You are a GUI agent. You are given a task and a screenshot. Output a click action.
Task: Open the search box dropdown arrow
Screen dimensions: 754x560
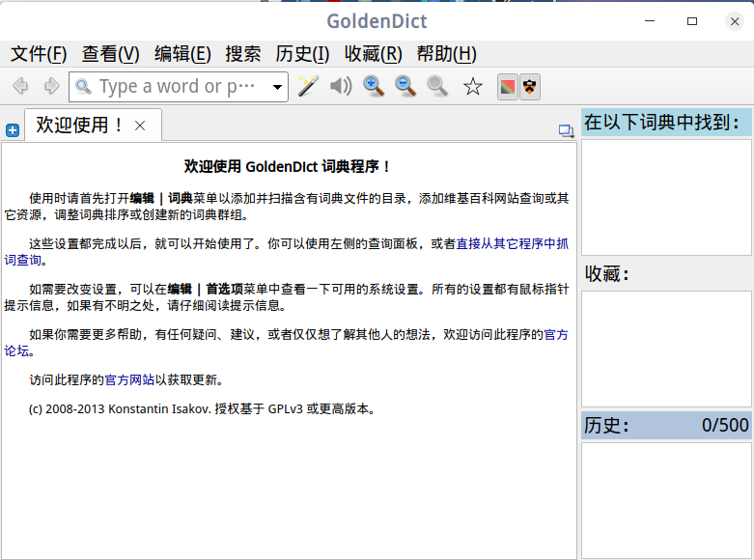click(277, 87)
